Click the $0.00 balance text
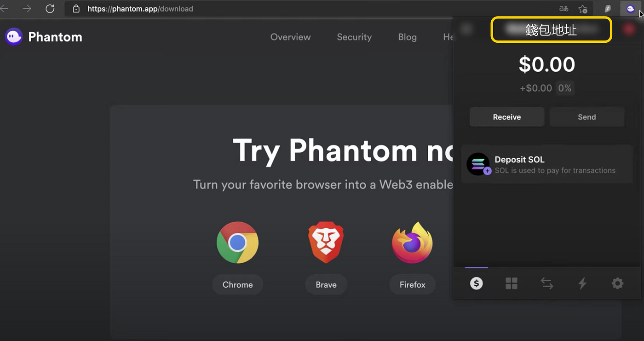This screenshot has width=644, height=341. (547, 64)
